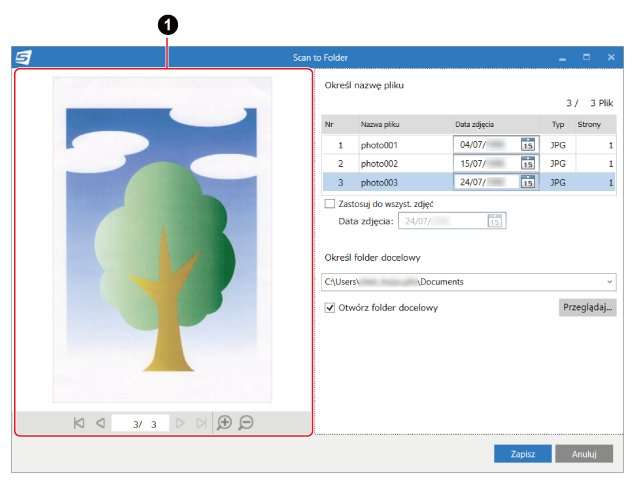Expand the destination folder path dropdown

pyautogui.click(x=608, y=282)
